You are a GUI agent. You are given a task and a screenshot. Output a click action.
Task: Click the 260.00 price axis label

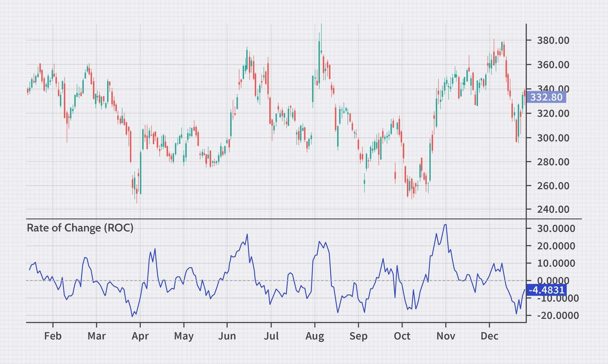click(553, 186)
